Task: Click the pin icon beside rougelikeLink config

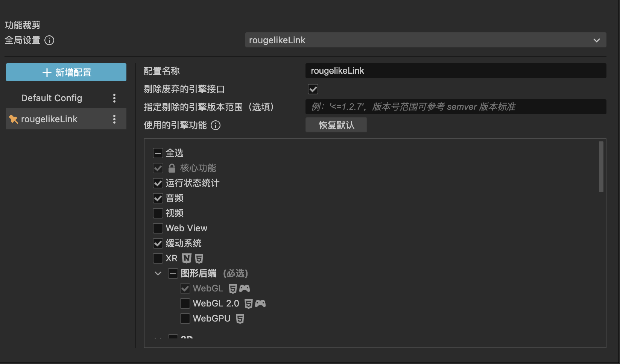Action: pyautogui.click(x=14, y=119)
